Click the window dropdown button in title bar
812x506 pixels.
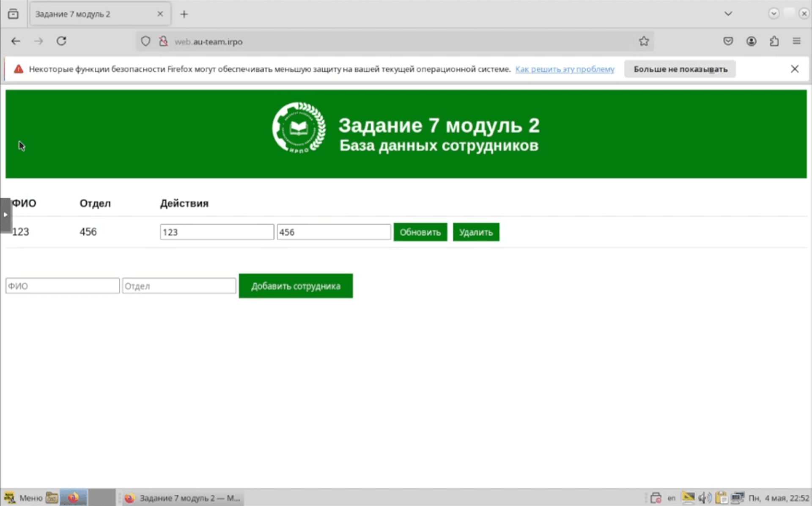[774, 14]
